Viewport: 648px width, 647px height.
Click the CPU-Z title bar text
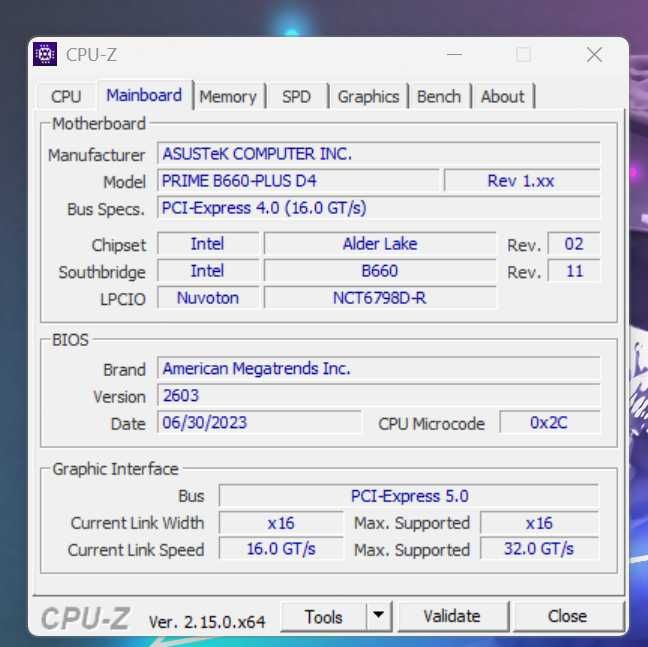pos(91,55)
